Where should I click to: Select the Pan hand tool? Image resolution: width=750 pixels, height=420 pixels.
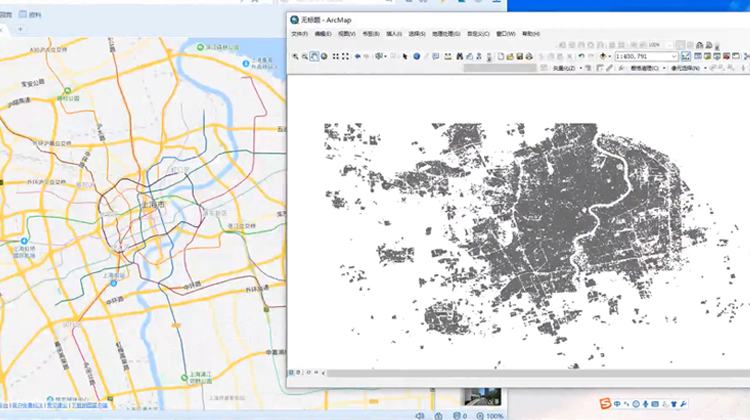tap(315, 56)
